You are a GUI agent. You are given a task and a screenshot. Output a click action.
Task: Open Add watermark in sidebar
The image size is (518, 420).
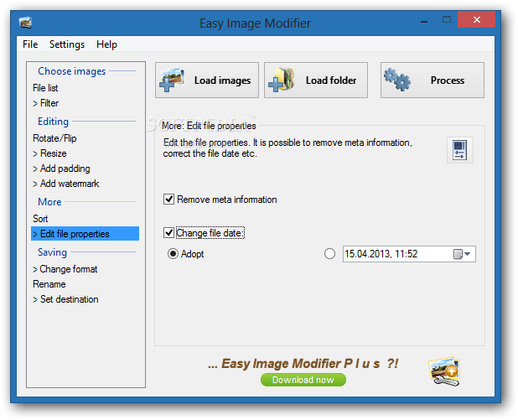click(x=65, y=184)
